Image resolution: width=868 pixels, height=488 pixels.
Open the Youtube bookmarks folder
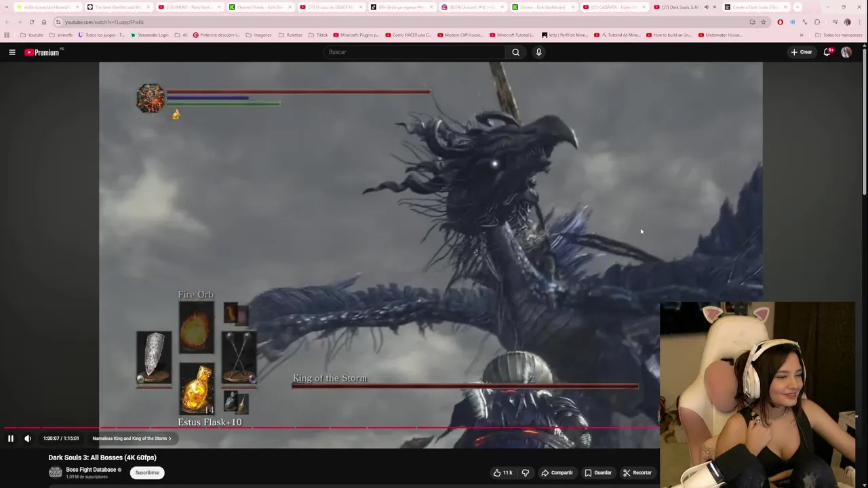(32, 35)
